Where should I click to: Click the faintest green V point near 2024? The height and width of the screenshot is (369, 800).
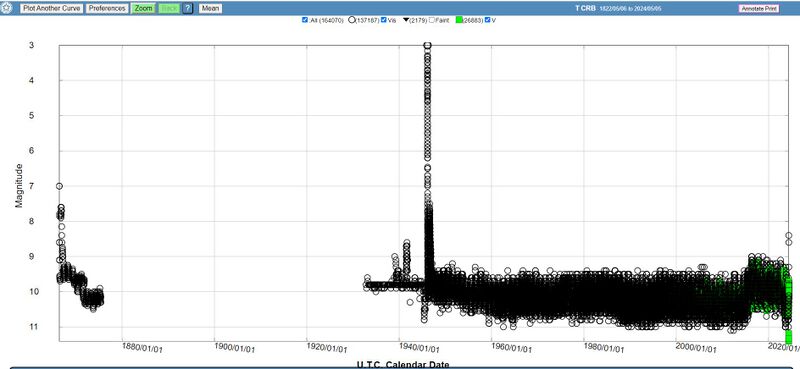(x=788, y=338)
